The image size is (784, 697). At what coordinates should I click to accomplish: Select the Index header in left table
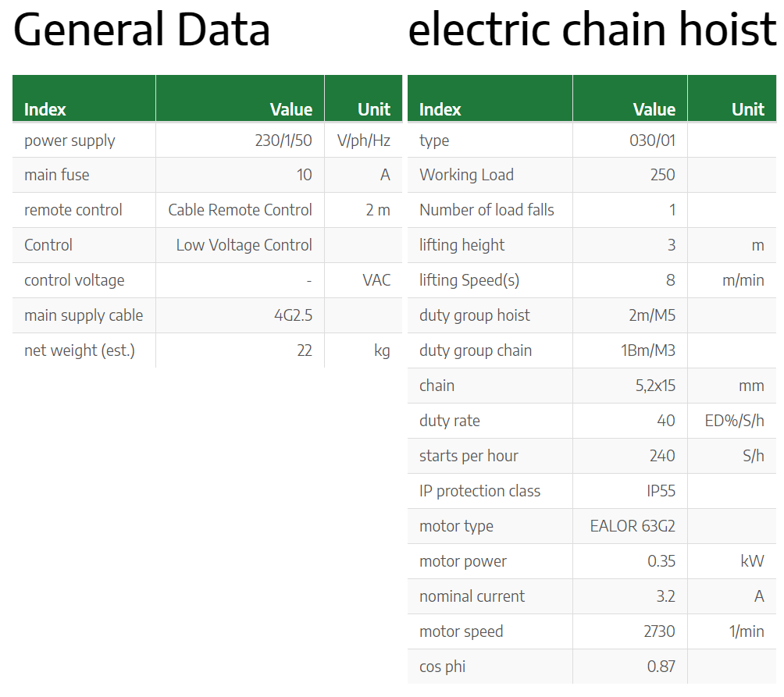point(45,109)
